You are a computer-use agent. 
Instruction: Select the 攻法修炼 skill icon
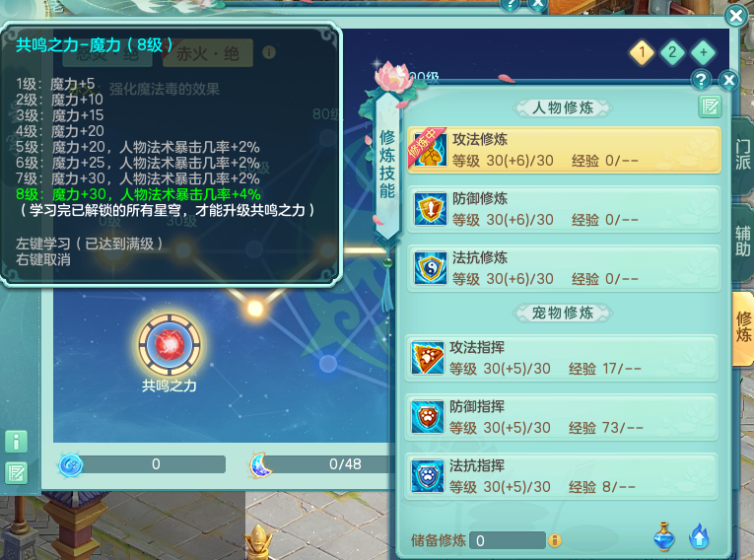tap(429, 149)
